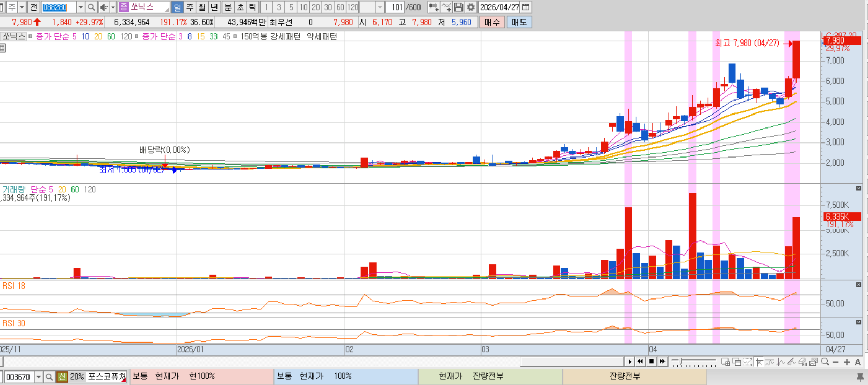This screenshot has width=868, height=385.
Task: Click the stock code input field 088280
Action: pyautogui.click(x=59, y=7)
